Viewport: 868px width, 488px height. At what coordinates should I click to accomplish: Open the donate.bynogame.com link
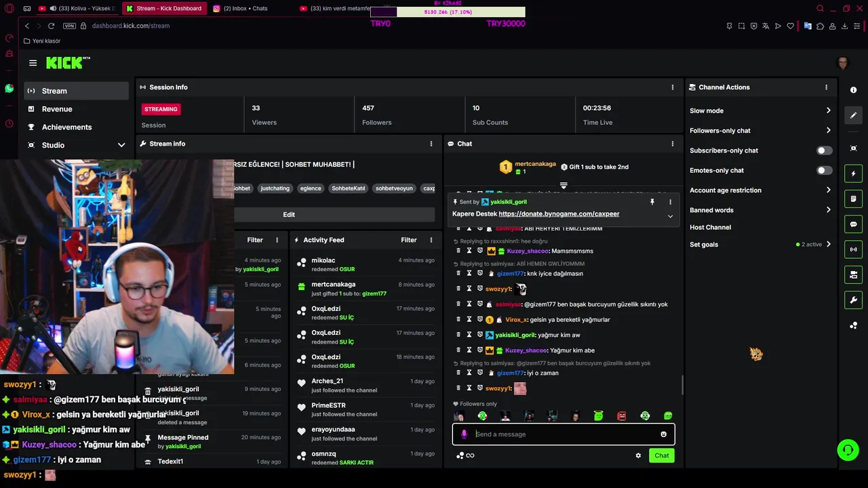pos(559,213)
